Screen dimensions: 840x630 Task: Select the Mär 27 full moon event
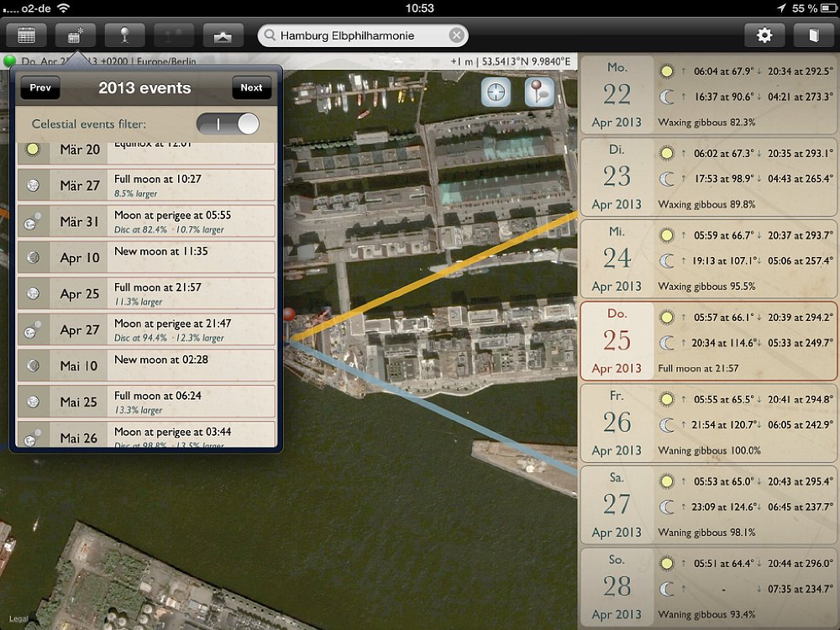(x=146, y=185)
